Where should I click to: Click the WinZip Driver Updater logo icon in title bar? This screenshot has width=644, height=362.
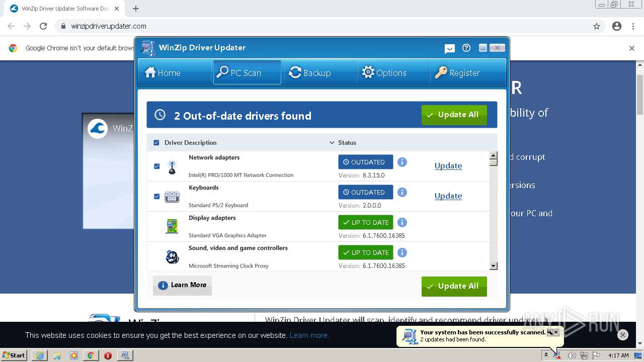(148, 48)
